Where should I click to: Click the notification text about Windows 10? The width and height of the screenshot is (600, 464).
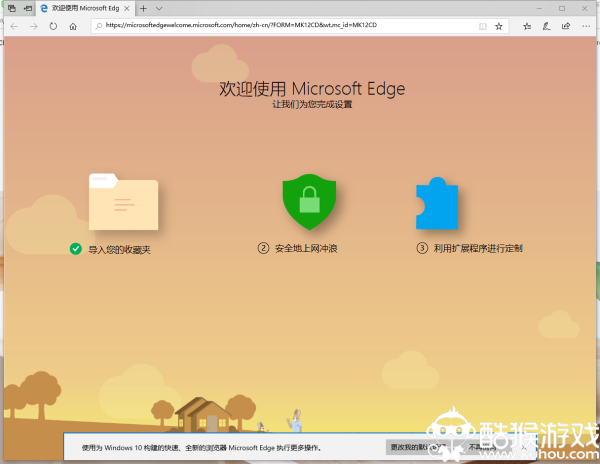pos(202,448)
